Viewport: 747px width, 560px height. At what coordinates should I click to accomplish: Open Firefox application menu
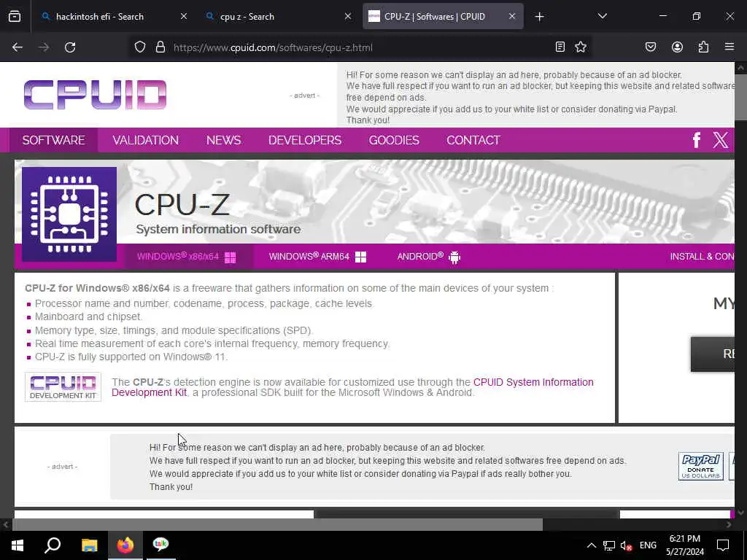tap(729, 47)
